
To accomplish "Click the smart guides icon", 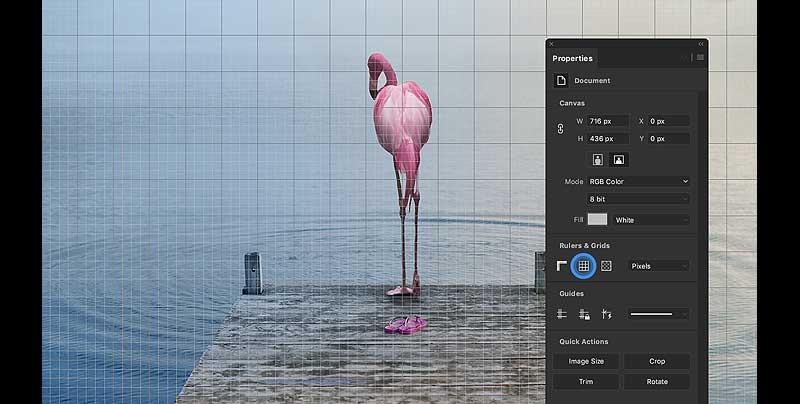I will point(606,314).
